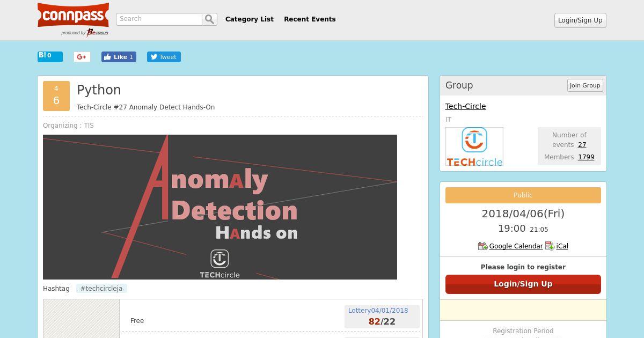Click the Registration Period label

point(523,331)
